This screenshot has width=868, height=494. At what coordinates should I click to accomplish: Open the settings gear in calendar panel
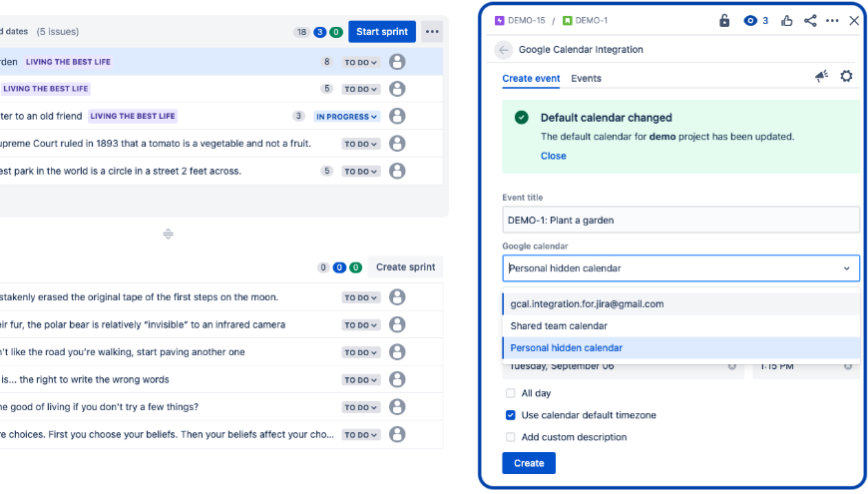(847, 77)
